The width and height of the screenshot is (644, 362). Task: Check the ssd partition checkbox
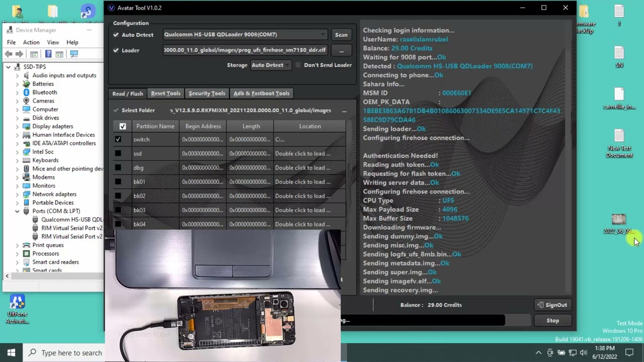(118, 153)
